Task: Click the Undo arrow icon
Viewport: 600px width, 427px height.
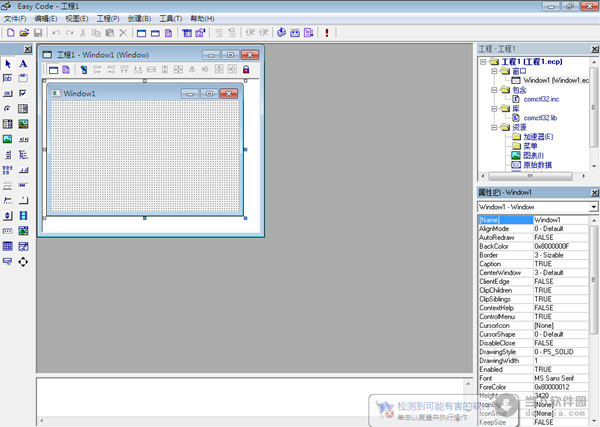Action: (x=56, y=33)
